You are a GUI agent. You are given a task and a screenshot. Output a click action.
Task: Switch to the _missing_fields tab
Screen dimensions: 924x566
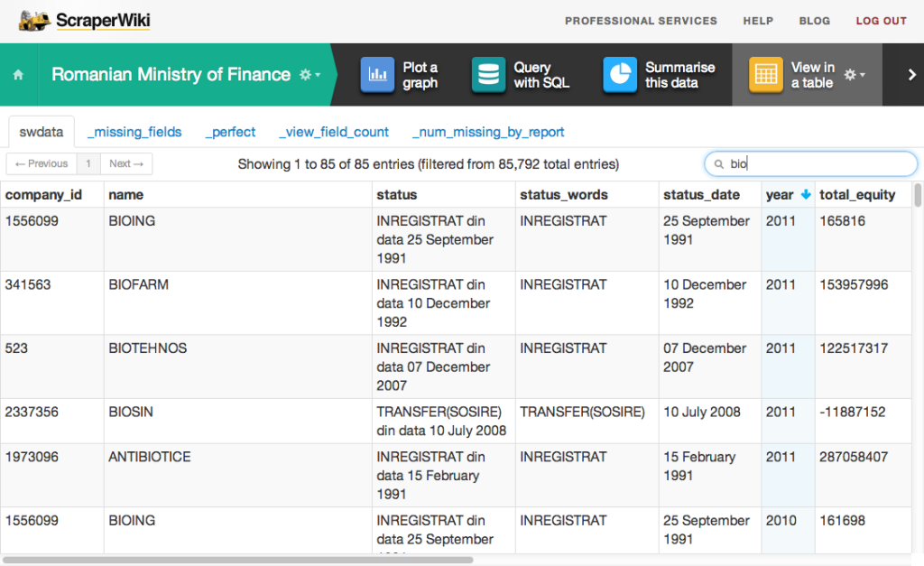(x=134, y=132)
